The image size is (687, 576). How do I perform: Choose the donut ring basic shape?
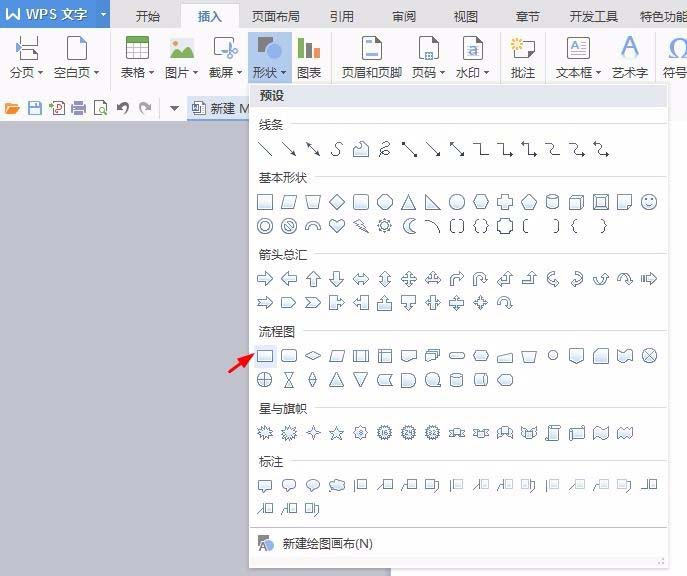(x=265, y=226)
